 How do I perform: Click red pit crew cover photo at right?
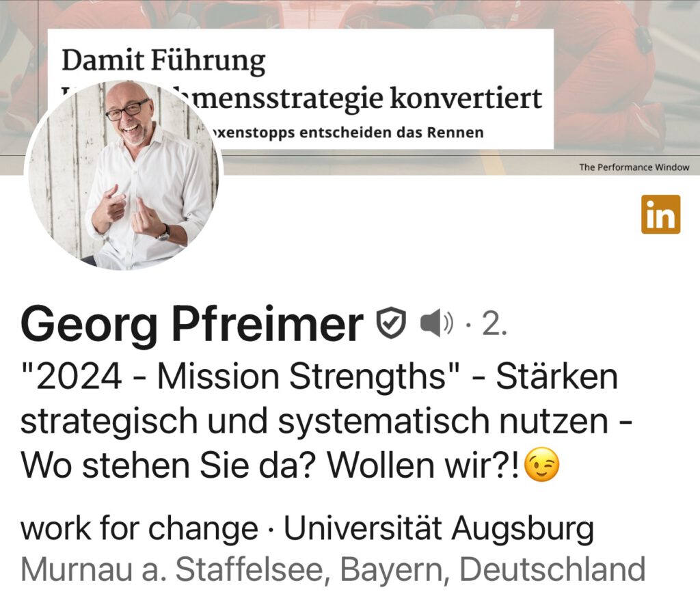coord(625,81)
